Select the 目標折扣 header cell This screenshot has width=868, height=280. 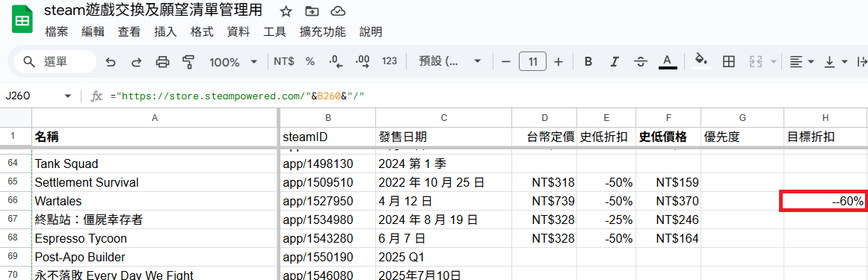point(825,137)
